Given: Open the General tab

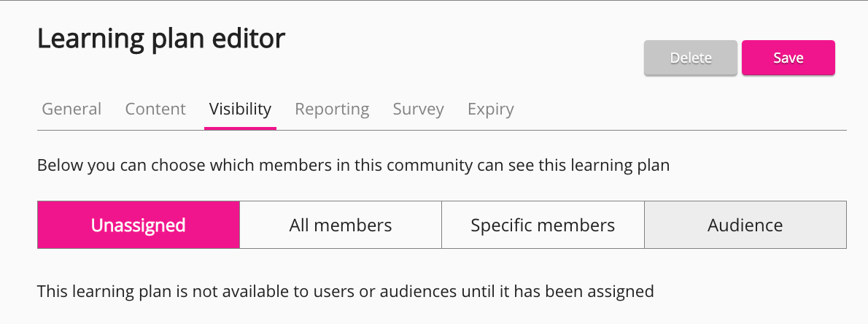Looking at the screenshot, I should click(71, 109).
